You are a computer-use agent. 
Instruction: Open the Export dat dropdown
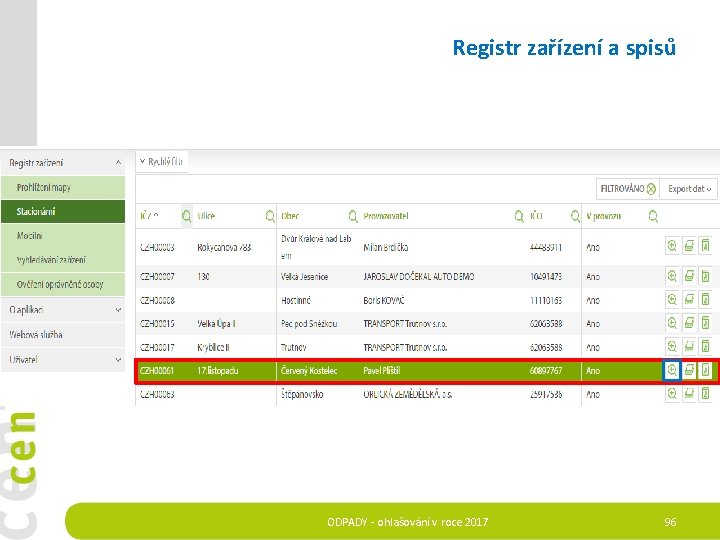689,189
